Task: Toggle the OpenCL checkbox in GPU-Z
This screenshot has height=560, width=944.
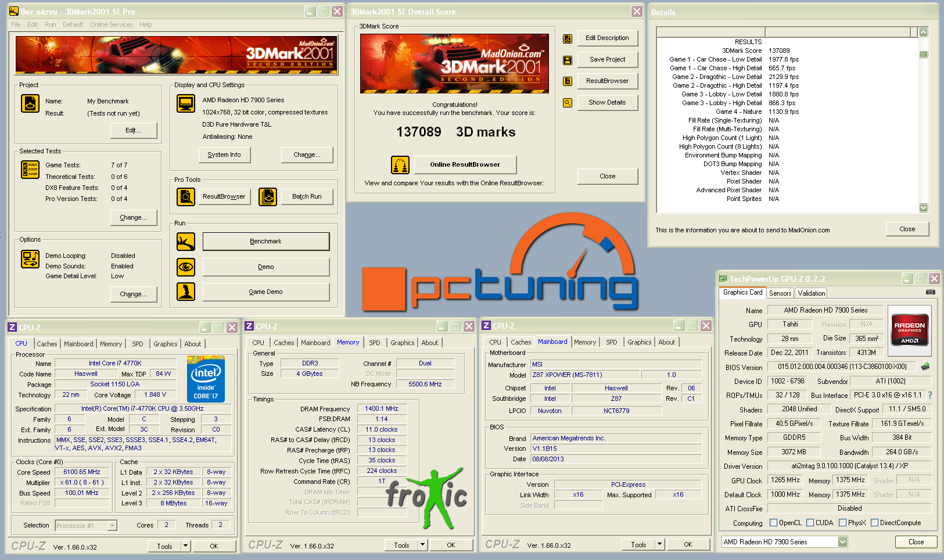Action: pyautogui.click(x=774, y=523)
